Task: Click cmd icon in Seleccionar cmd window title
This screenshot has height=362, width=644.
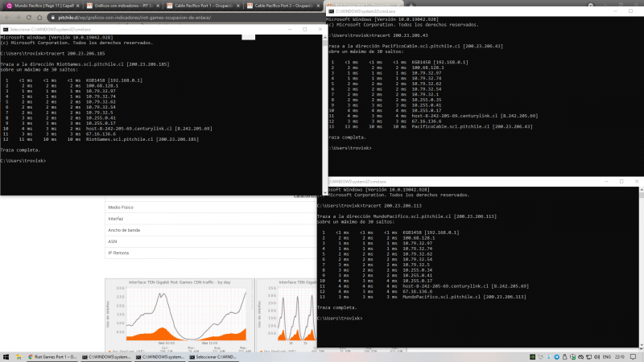Action: [x=6, y=30]
